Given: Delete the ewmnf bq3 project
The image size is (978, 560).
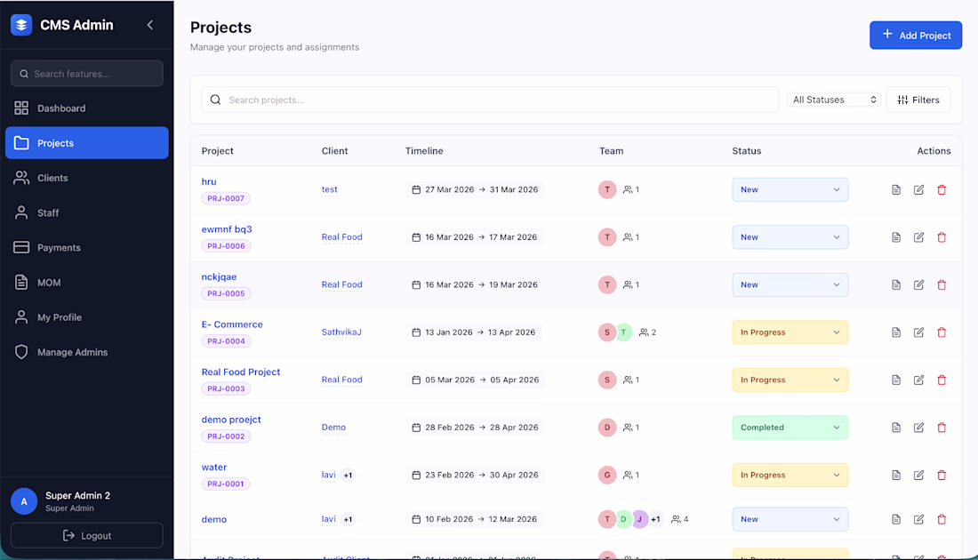Looking at the screenshot, I should tap(942, 237).
